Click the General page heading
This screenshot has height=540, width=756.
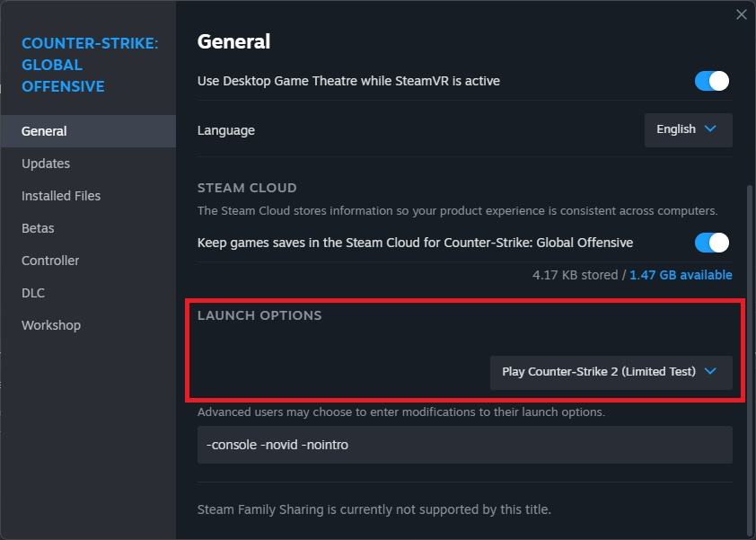(233, 42)
